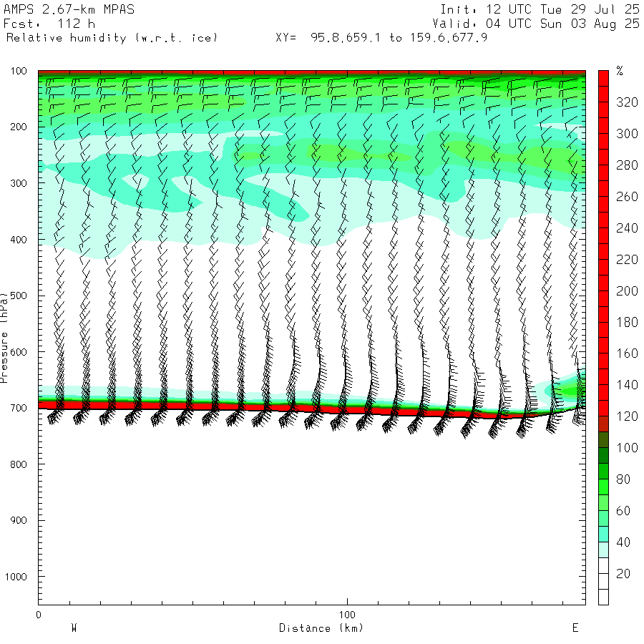Click the colorbar label 240
The width and height of the screenshot is (644, 644).
pyautogui.click(x=627, y=228)
